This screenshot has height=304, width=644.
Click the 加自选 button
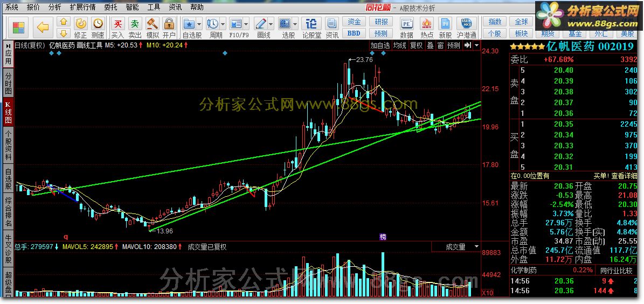click(380, 45)
